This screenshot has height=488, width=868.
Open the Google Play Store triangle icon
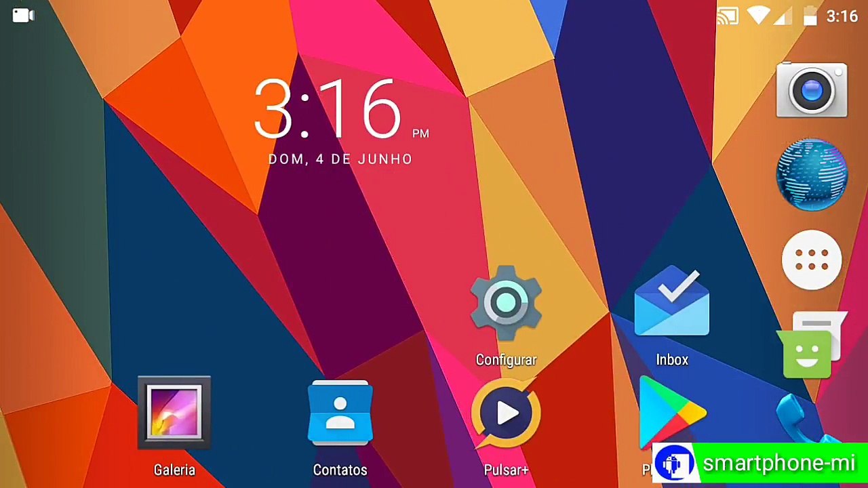point(671,412)
